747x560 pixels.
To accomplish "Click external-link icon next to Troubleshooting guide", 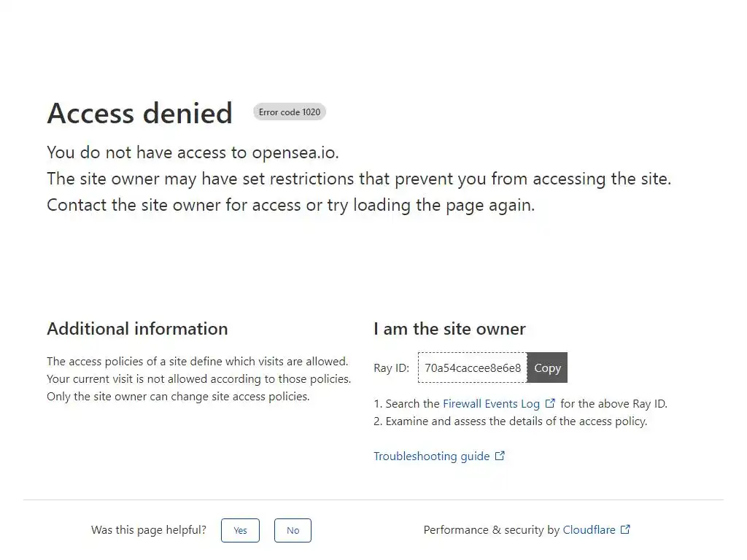I will (500, 456).
